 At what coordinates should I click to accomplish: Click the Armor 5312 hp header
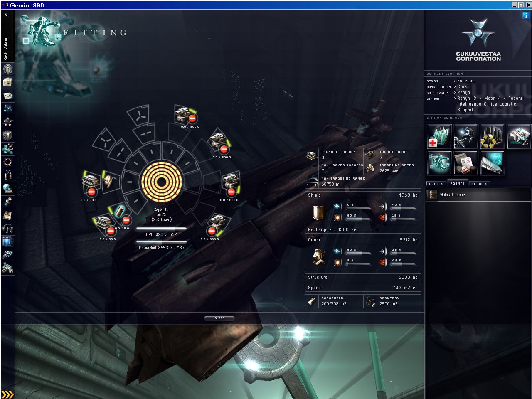(x=363, y=240)
